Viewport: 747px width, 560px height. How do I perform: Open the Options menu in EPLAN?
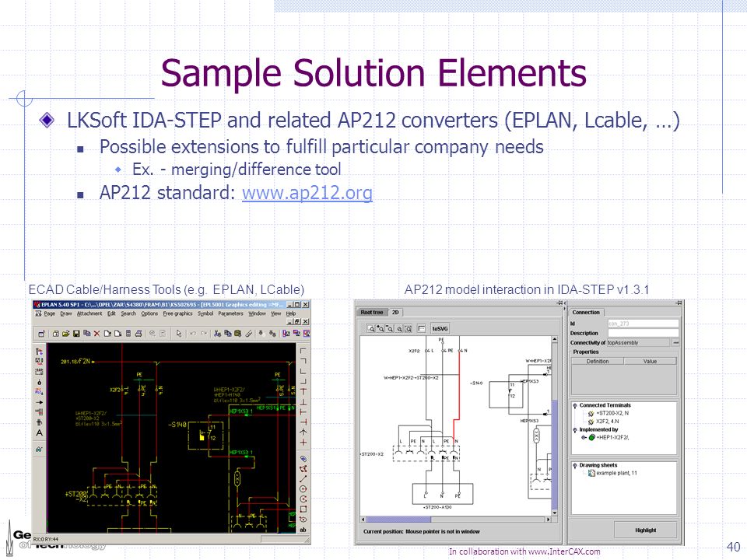click(149, 313)
